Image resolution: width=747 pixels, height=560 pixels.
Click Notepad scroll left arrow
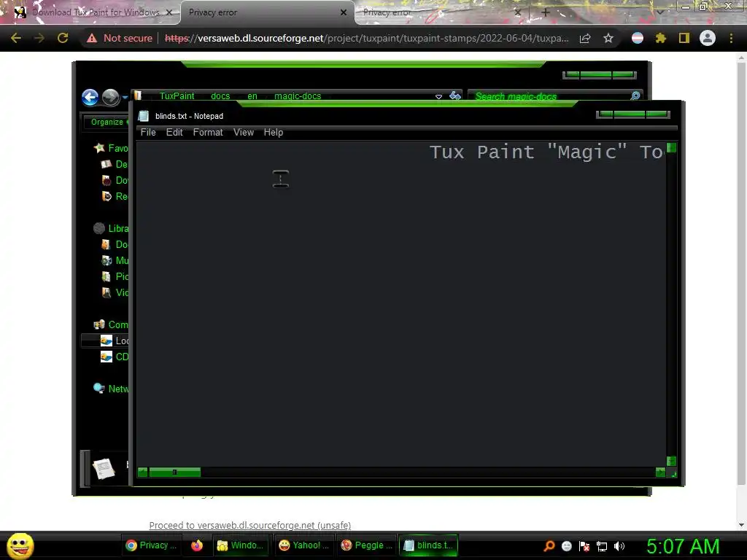pos(142,472)
